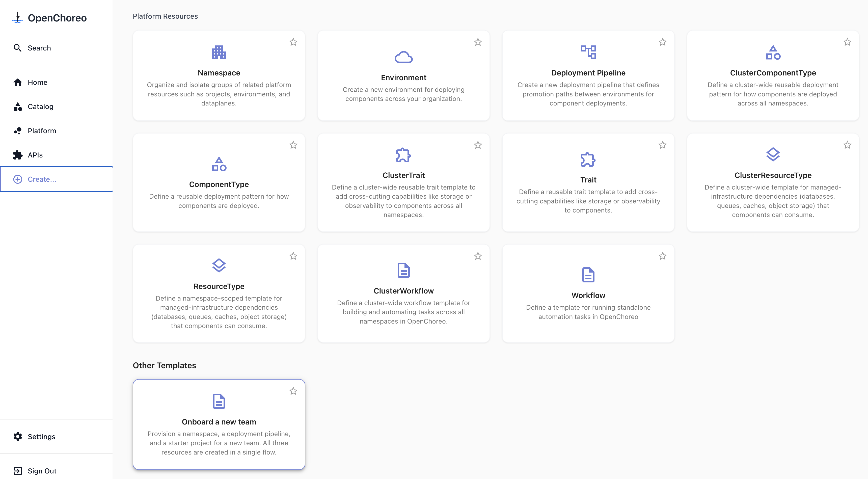The width and height of the screenshot is (868, 479).
Task: Go to the Catalog sidebar item
Action: [x=56, y=107]
